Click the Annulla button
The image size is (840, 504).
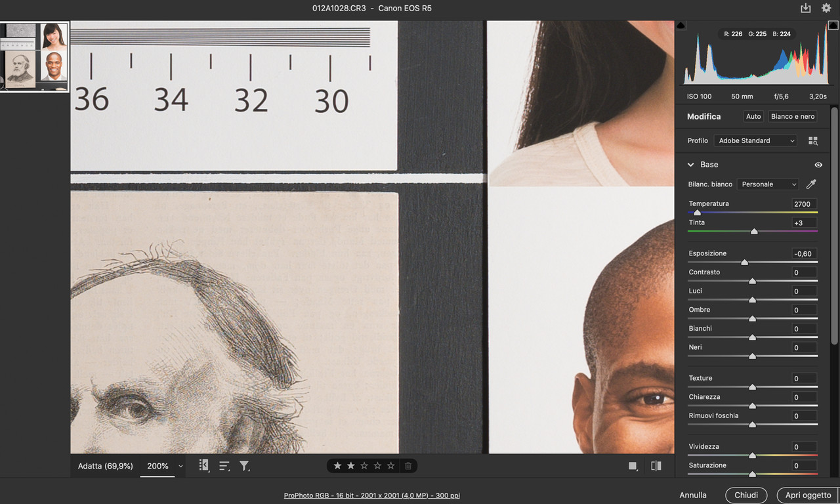[693, 495]
